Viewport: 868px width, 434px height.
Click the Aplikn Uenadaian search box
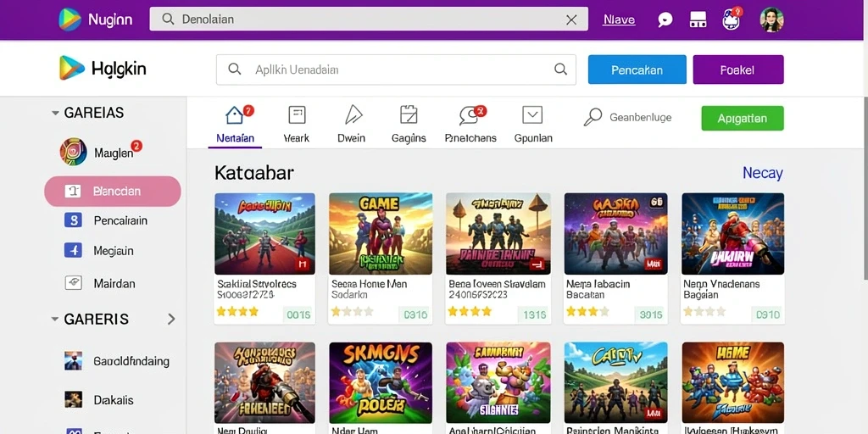(x=396, y=70)
